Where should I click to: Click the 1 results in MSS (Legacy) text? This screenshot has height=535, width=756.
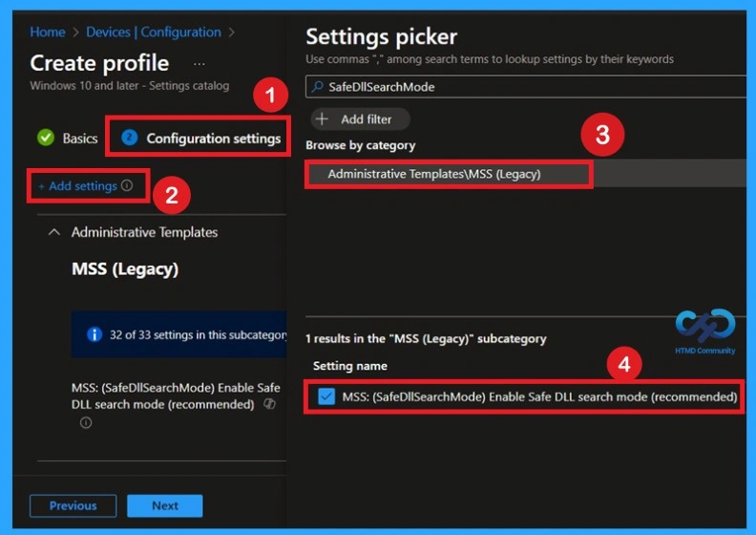(426, 338)
